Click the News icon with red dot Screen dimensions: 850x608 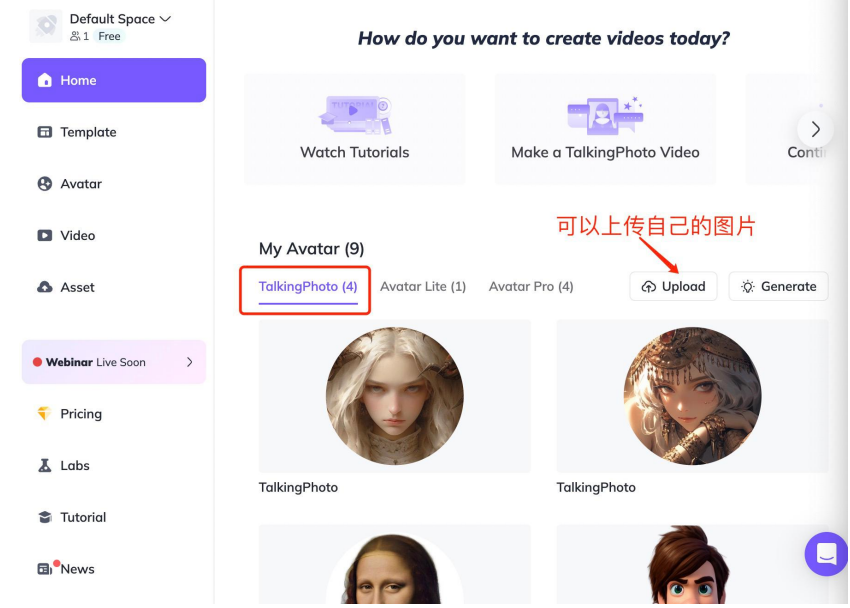click(45, 569)
